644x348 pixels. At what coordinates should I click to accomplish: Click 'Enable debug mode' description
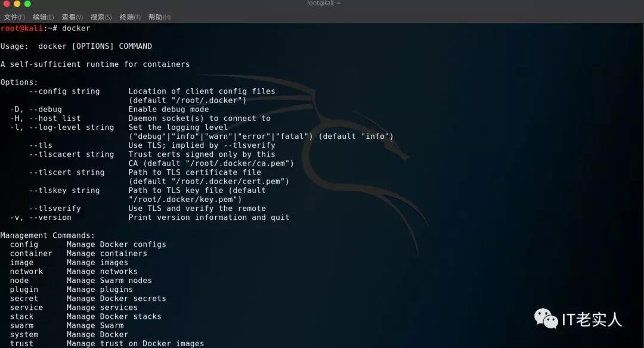pos(168,110)
